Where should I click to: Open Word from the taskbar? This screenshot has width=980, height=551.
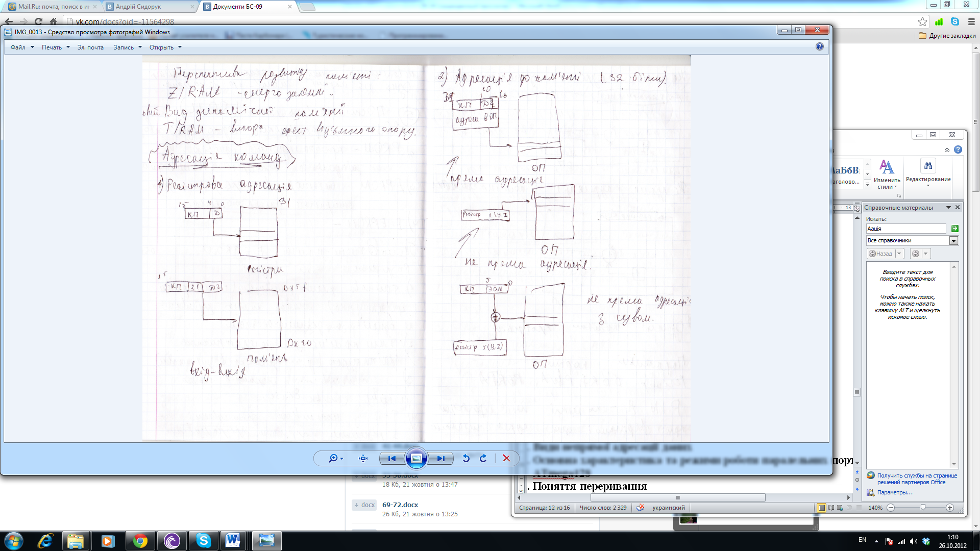233,540
